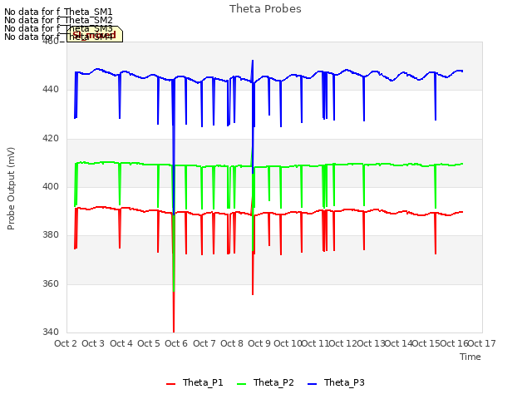
Task: Click the 'No data for f_Theta_SM1' message
Action: tap(58, 12)
